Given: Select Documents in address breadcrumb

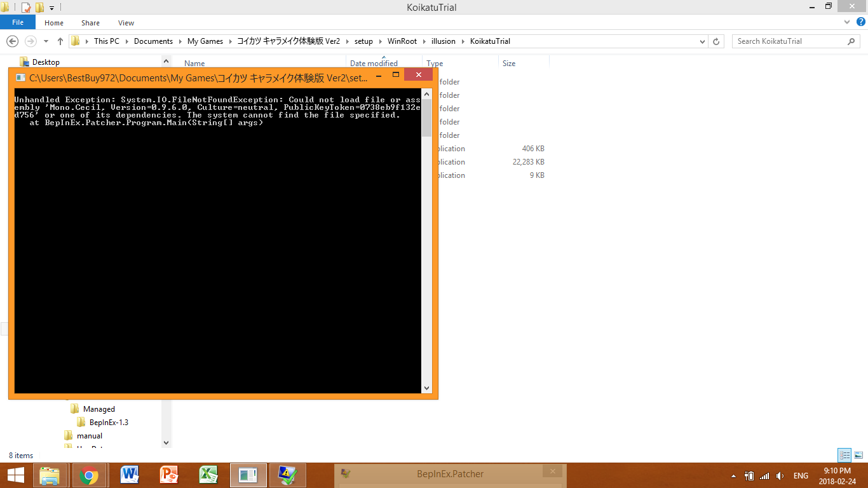Looking at the screenshot, I should click(x=153, y=41).
